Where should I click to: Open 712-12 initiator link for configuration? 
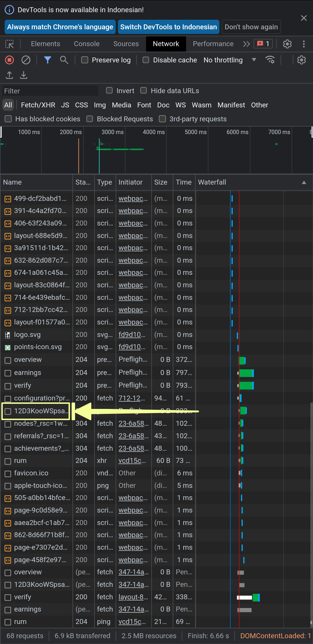[132, 398]
